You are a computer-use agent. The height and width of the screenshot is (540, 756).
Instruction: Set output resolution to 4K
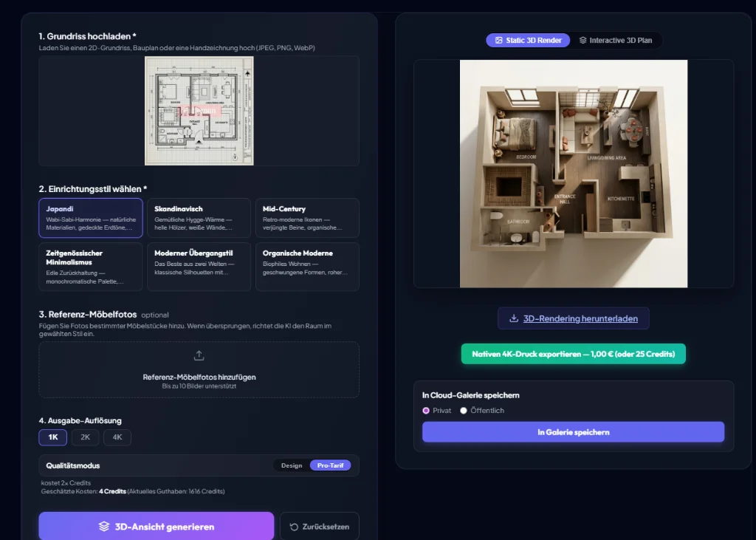[x=117, y=437]
